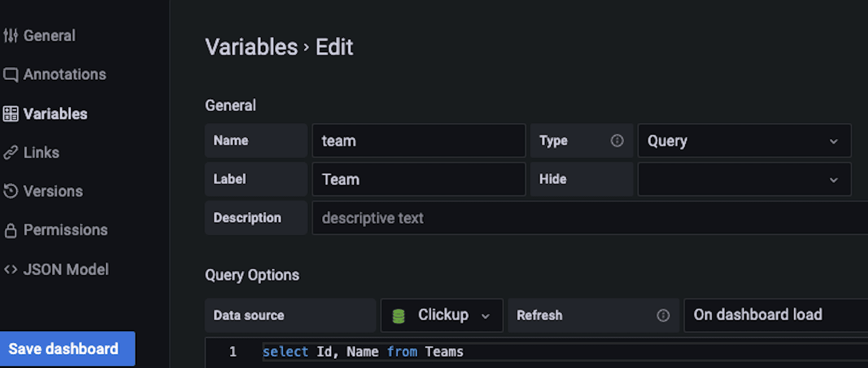Expand the Hide options dropdown

744,180
